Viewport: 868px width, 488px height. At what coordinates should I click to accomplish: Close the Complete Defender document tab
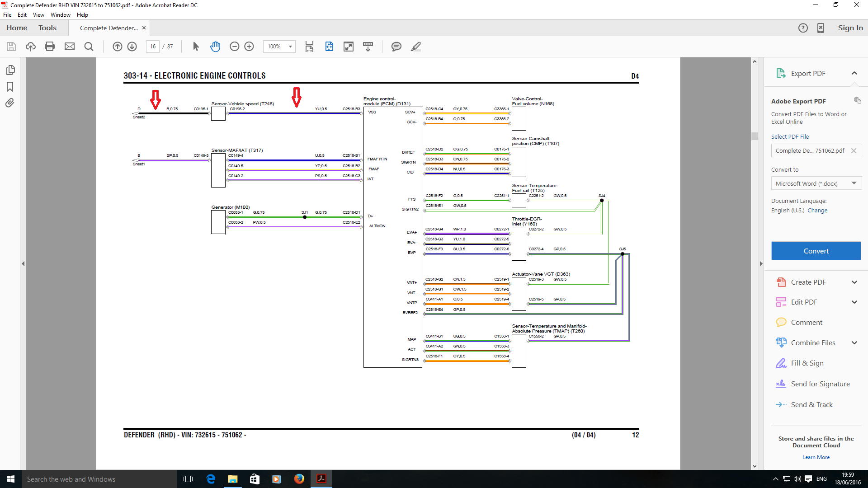point(144,28)
